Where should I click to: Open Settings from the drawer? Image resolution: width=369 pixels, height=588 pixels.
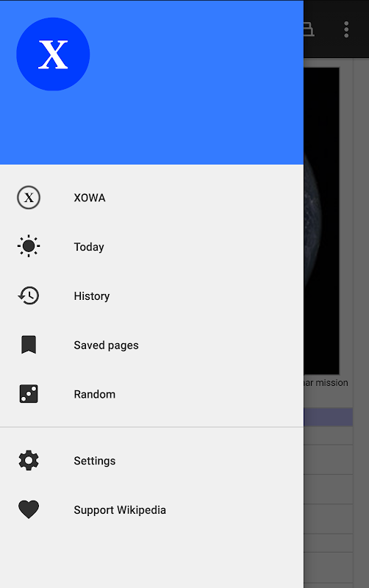[x=151, y=461]
